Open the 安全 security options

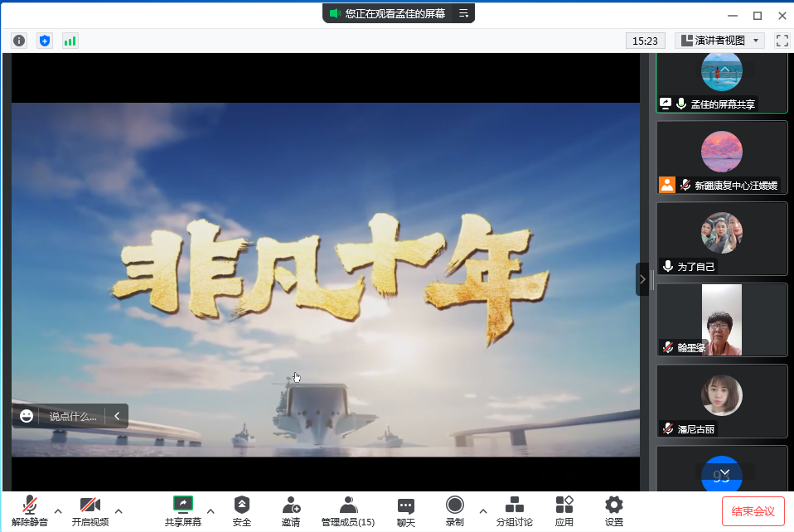pos(241,510)
